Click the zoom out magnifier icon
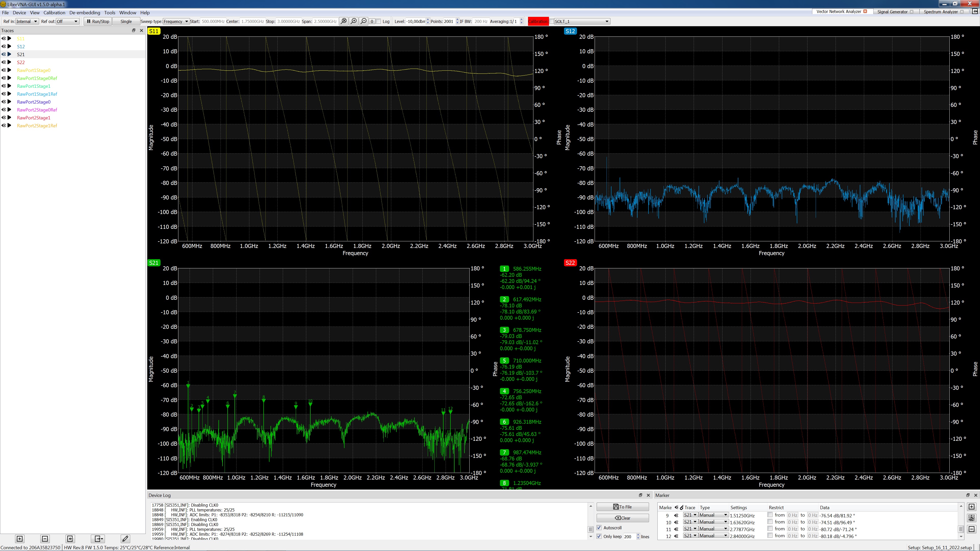Screen dimensions: 980x551 tap(363, 21)
